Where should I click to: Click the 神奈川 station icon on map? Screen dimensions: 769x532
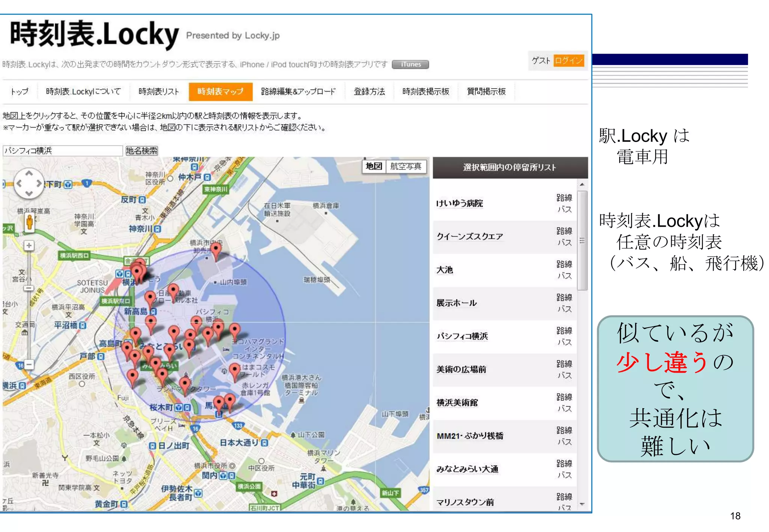coord(158,228)
